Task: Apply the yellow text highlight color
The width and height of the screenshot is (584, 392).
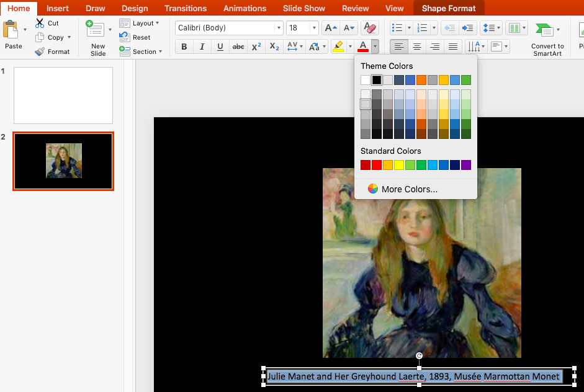Action: pos(338,47)
